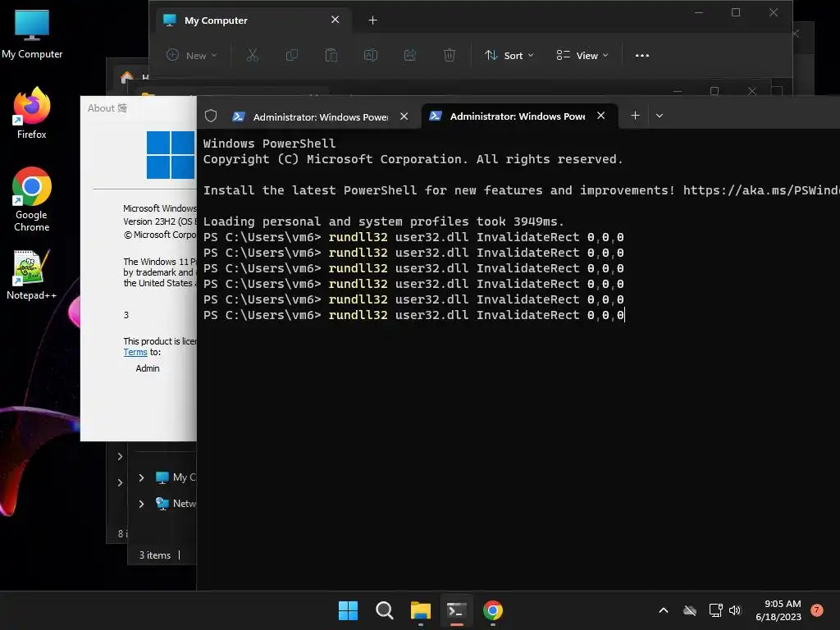840x630 pixels.
Task: Click the Cut scissors icon in File Explorer
Action: [253, 55]
